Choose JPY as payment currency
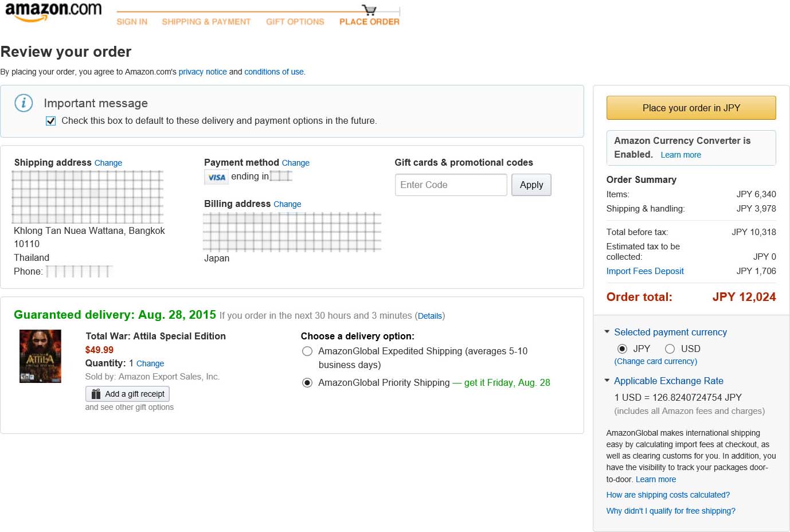Viewport: 790px width, 532px height. point(622,349)
